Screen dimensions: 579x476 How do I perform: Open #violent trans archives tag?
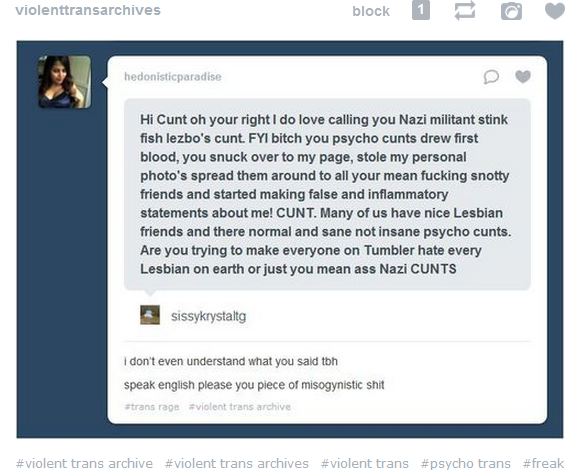click(x=237, y=463)
